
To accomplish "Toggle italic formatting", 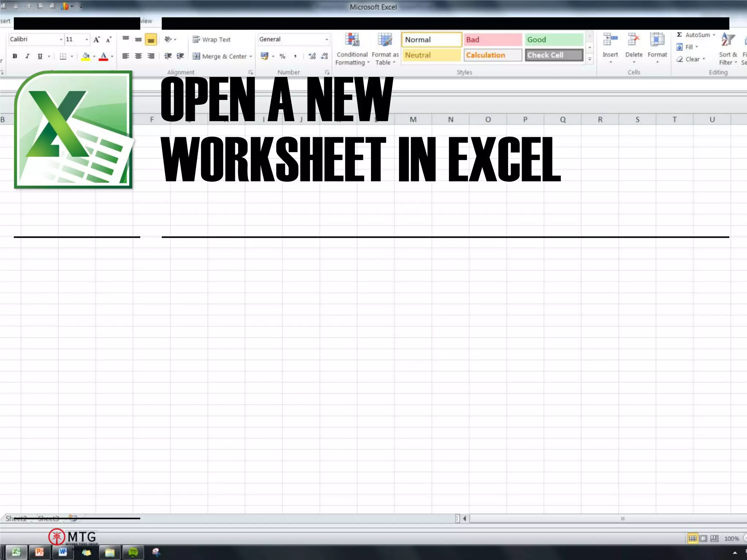I will [27, 56].
